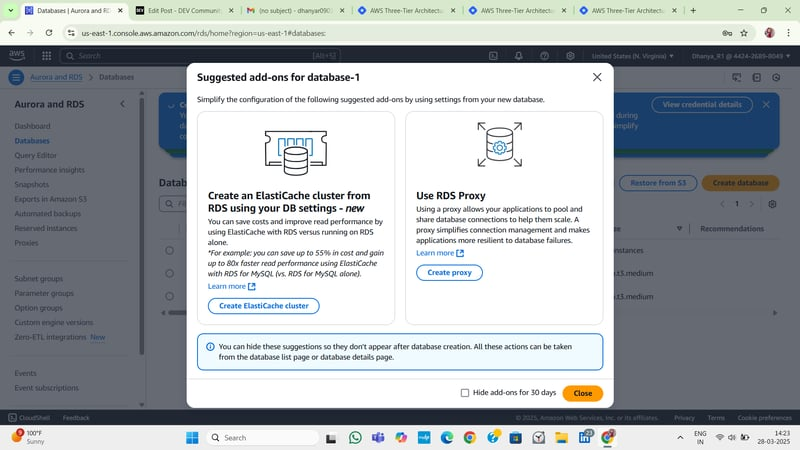800x450 pixels.
Task: Open Chrome tab search dropdown
Action: [10, 10]
